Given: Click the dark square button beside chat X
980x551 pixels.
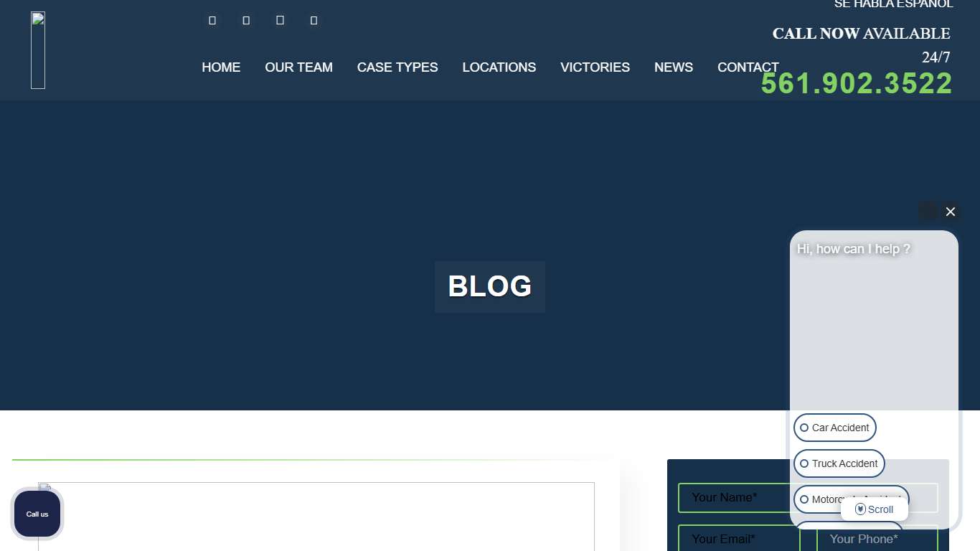Looking at the screenshot, I should (x=928, y=212).
